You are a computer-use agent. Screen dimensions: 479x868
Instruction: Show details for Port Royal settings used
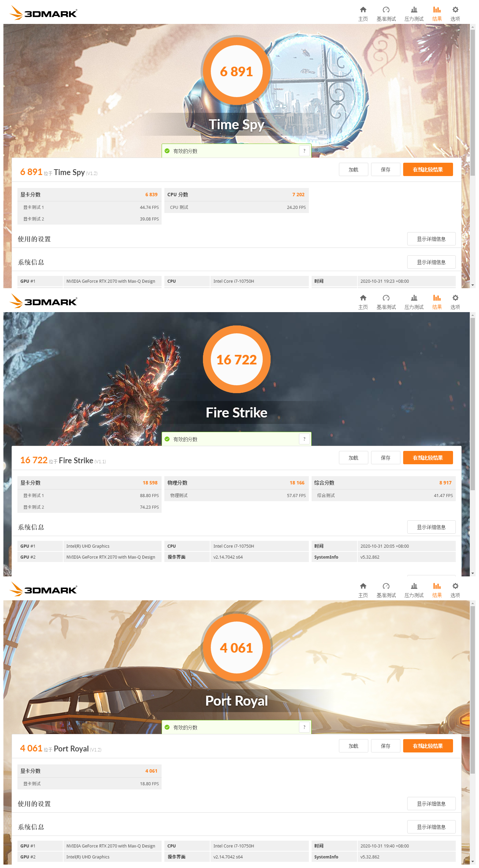click(x=431, y=804)
